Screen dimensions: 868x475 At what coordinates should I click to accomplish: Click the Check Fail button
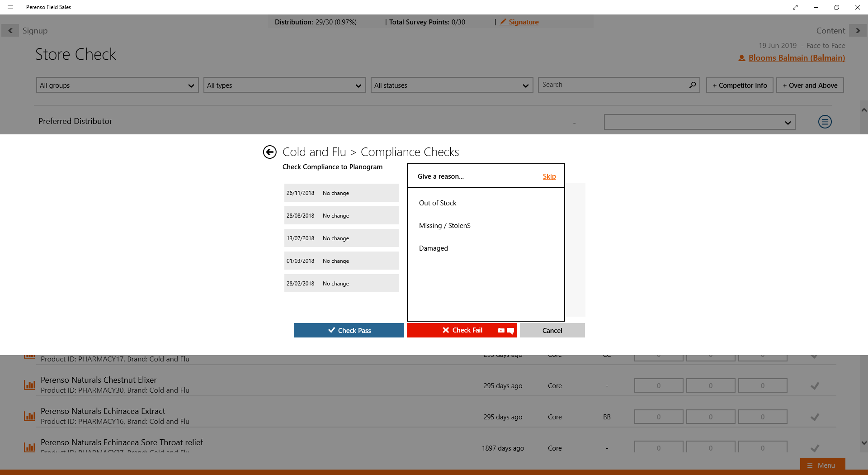pyautogui.click(x=462, y=330)
